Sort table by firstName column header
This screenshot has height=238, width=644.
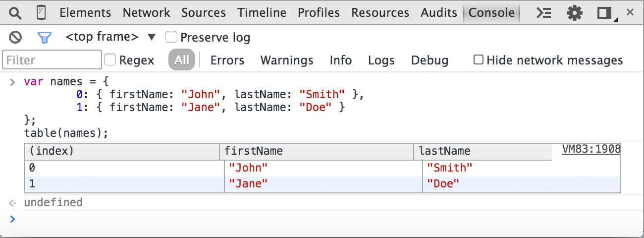(x=316, y=151)
